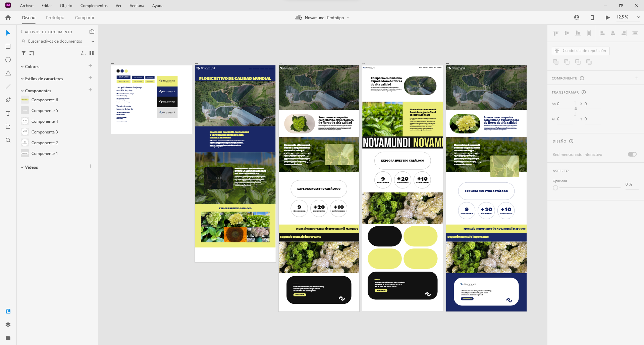
Task: Toggle Redimensionado interactivo switch
Action: (x=632, y=154)
